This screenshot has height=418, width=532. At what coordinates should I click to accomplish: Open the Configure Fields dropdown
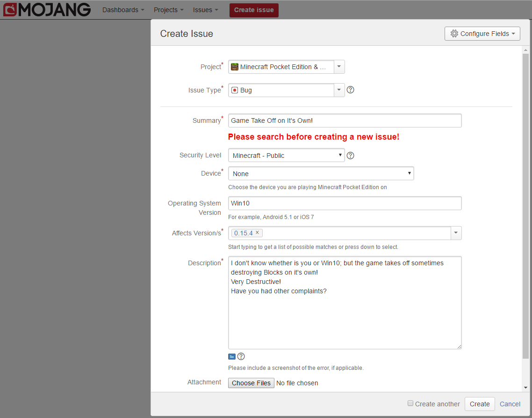[482, 34]
